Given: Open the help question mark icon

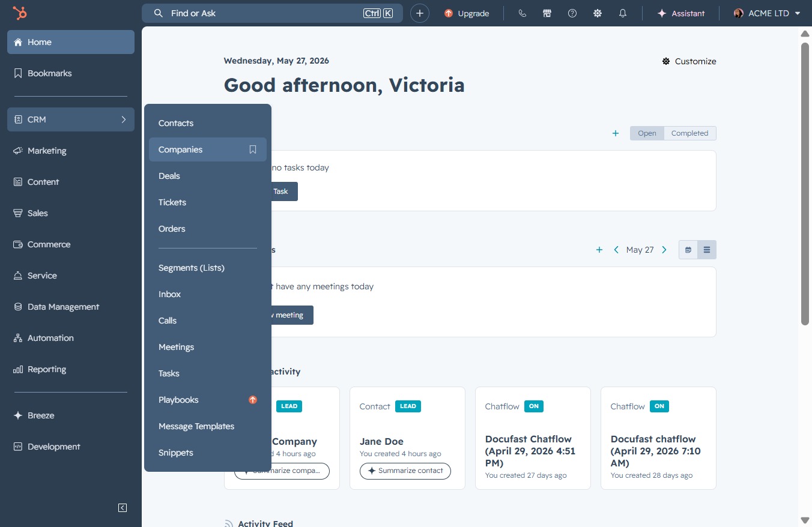Looking at the screenshot, I should [572, 13].
